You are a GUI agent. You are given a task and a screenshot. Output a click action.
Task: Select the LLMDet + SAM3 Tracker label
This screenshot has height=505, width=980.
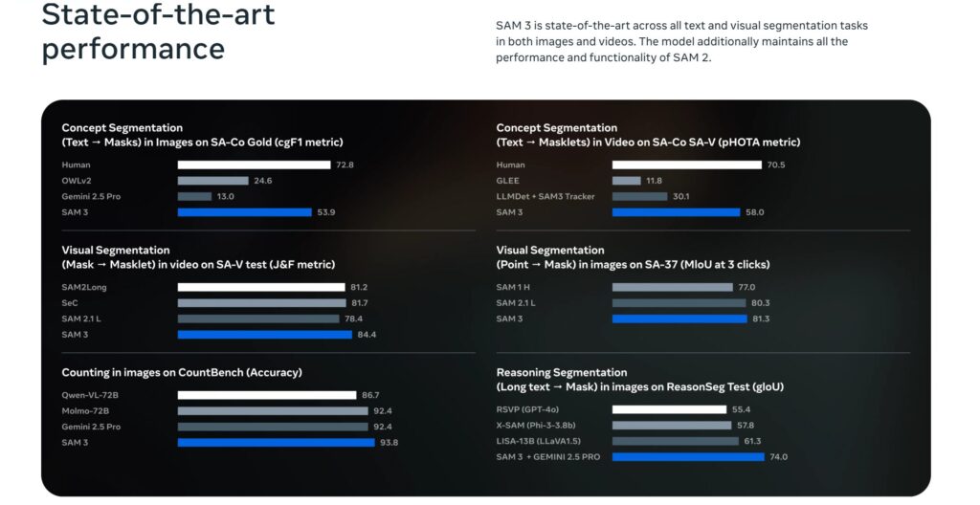tap(545, 196)
